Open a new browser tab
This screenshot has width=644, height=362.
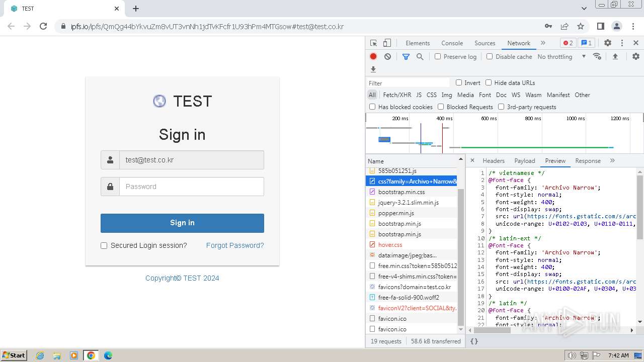pyautogui.click(x=136, y=9)
